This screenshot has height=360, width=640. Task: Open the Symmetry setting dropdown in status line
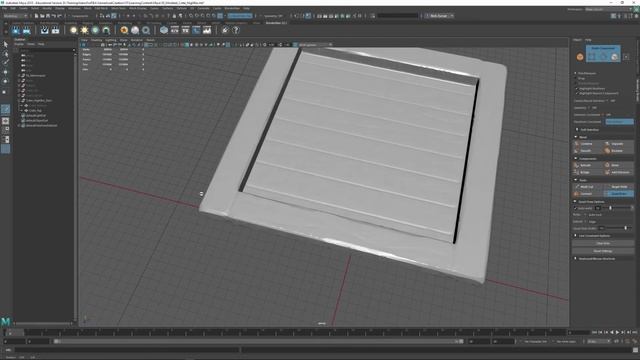(x=273, y=16)
